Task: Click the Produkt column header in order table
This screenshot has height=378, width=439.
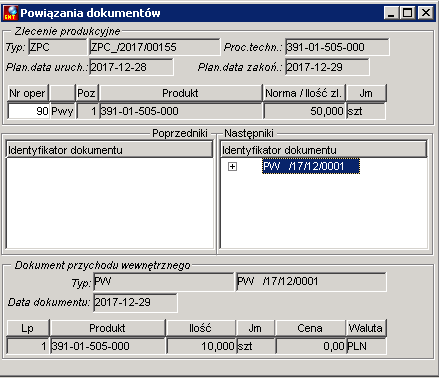Action: (x=180, y=93)
